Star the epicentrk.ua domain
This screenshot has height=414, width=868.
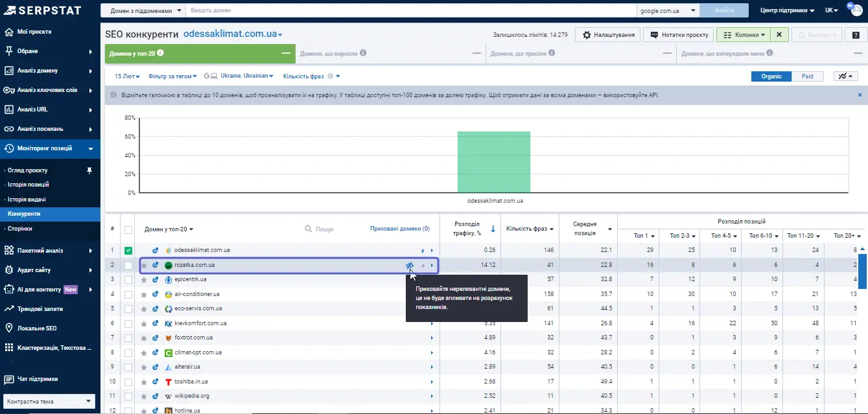coord(144,280)
